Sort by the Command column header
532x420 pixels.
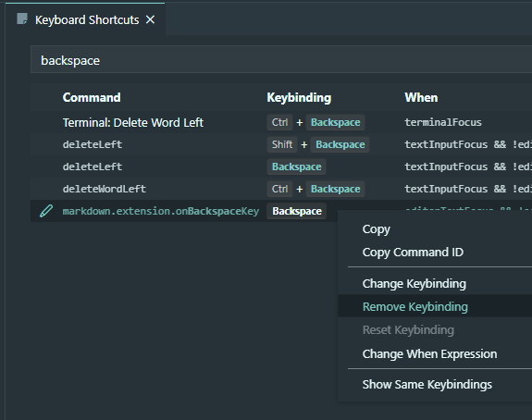tap(92, 98)
